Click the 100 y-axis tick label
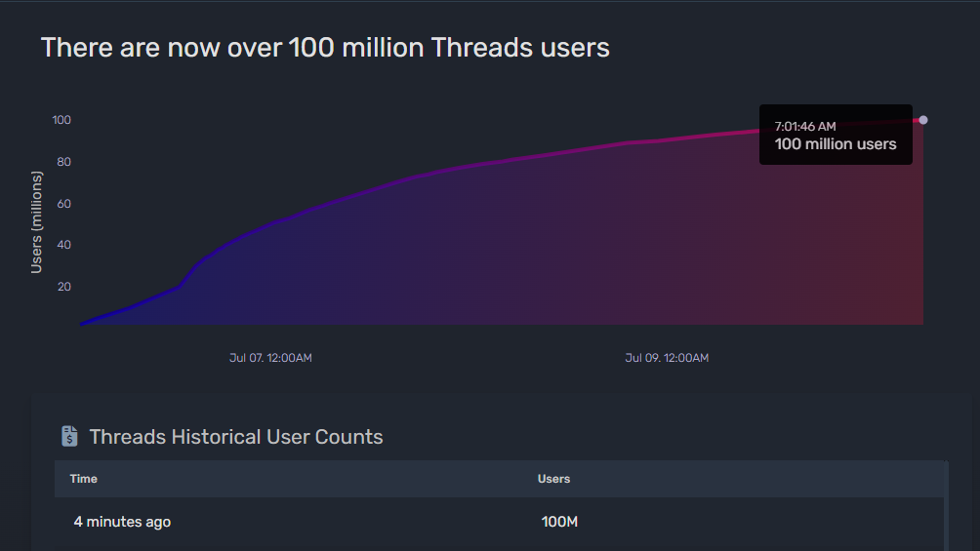The image size is (980, 551). 62,120
